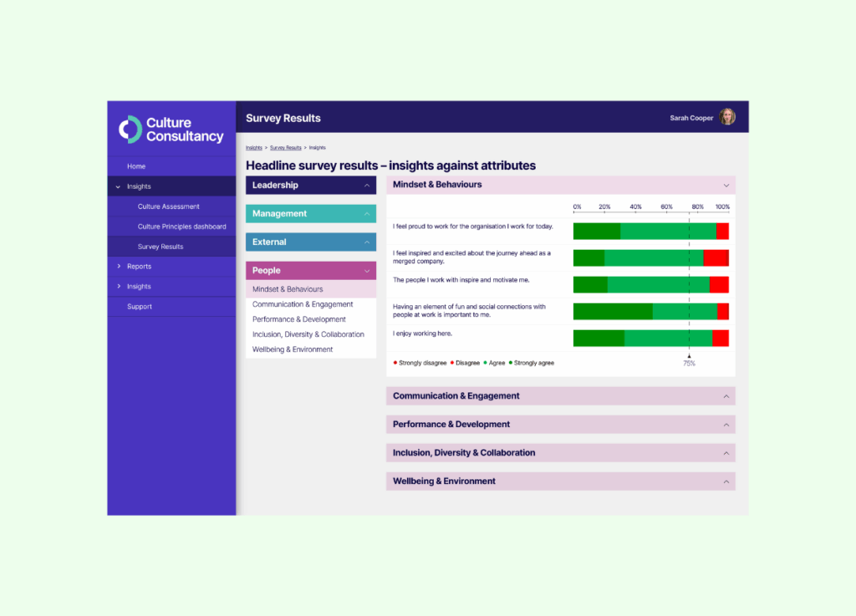Expand the Reports sidebar arrow

coord(118,267)
